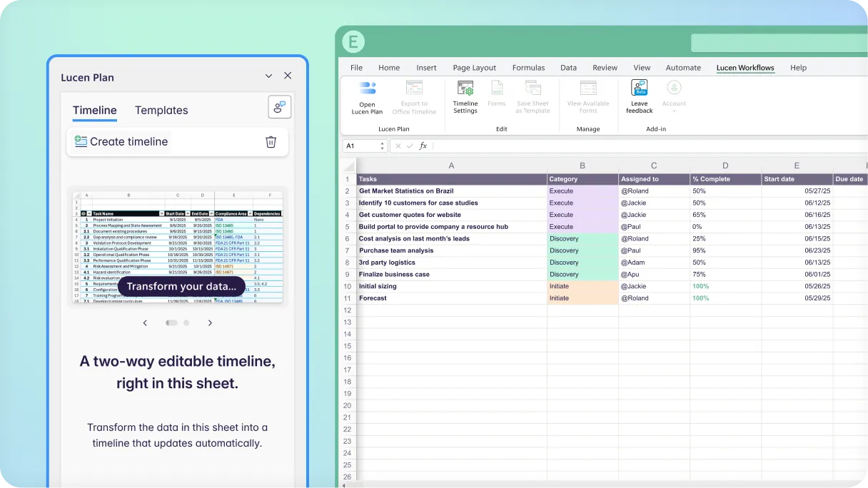Collapse Lucen Plan panel with chevron

click(x=268, y=76)
